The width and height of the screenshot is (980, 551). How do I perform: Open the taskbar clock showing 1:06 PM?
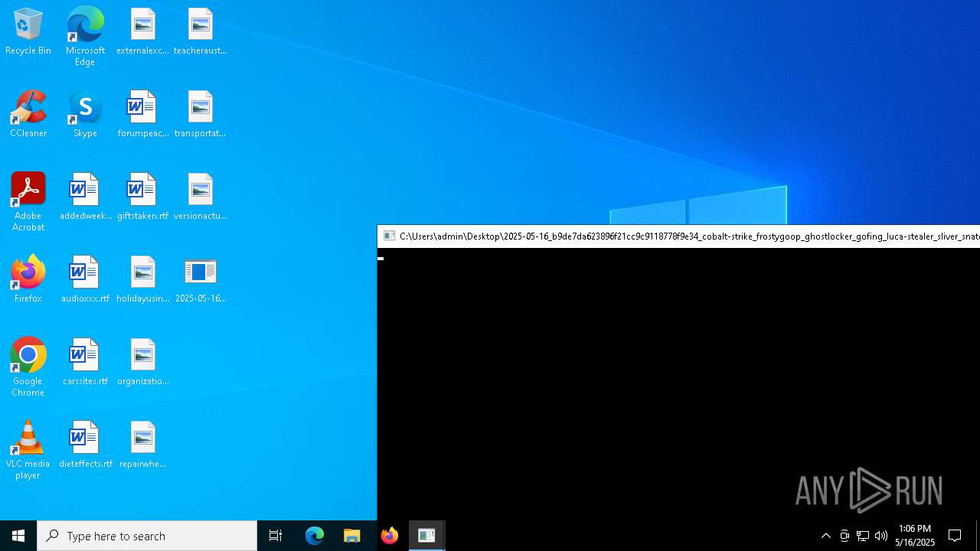click(915, 536)
